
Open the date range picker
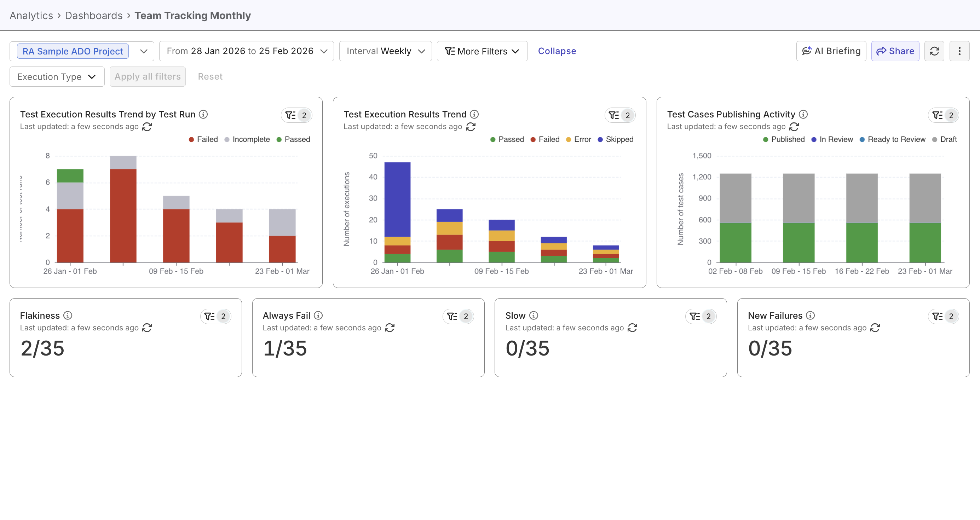click(x=246, y=51)
